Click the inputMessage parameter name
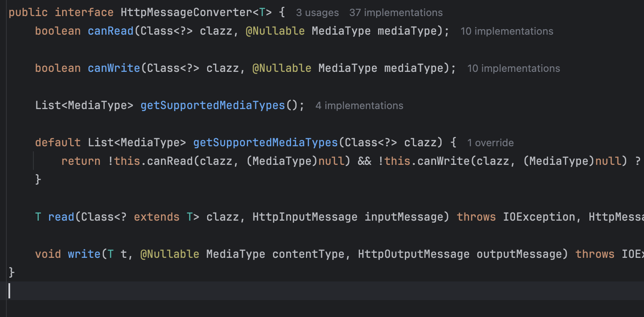This screenshot has width=644, height=317. click(x=404, y=217)
